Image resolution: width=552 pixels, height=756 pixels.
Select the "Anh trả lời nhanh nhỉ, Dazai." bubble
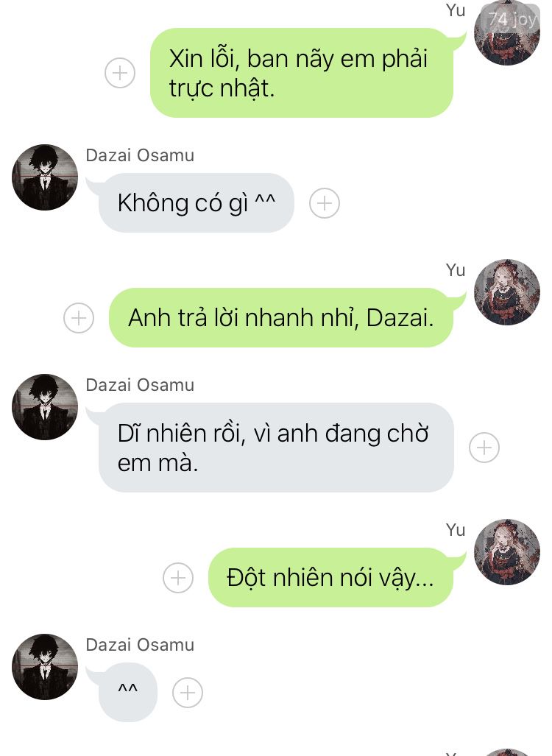point(281,318)
